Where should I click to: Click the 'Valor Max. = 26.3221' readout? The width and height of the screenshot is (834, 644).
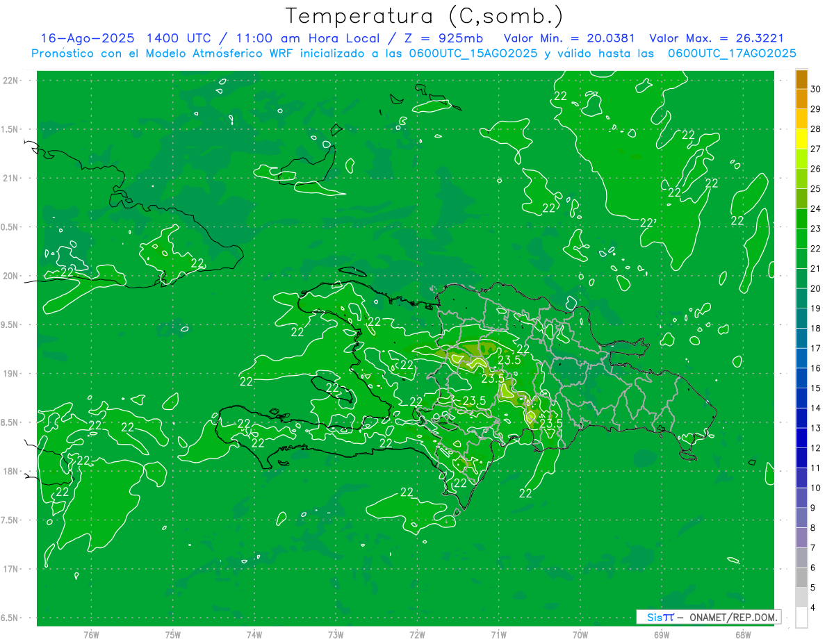tap(716, 38)
